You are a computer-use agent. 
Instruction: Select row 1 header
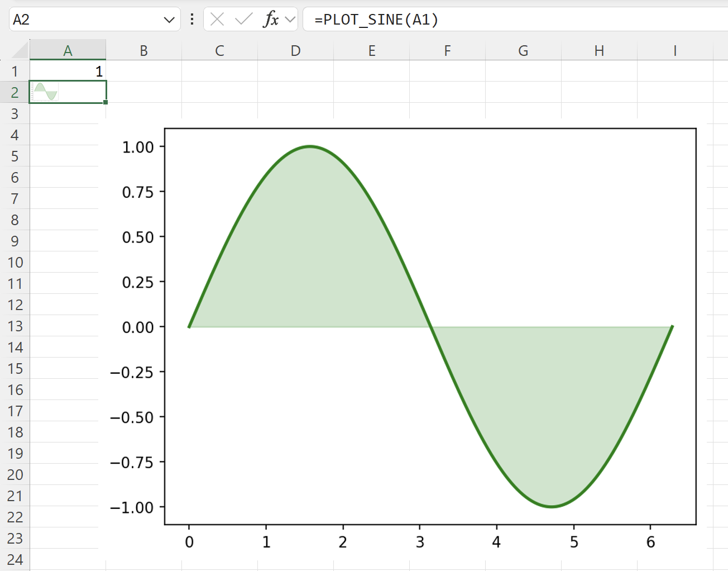(x=15, y=71)
